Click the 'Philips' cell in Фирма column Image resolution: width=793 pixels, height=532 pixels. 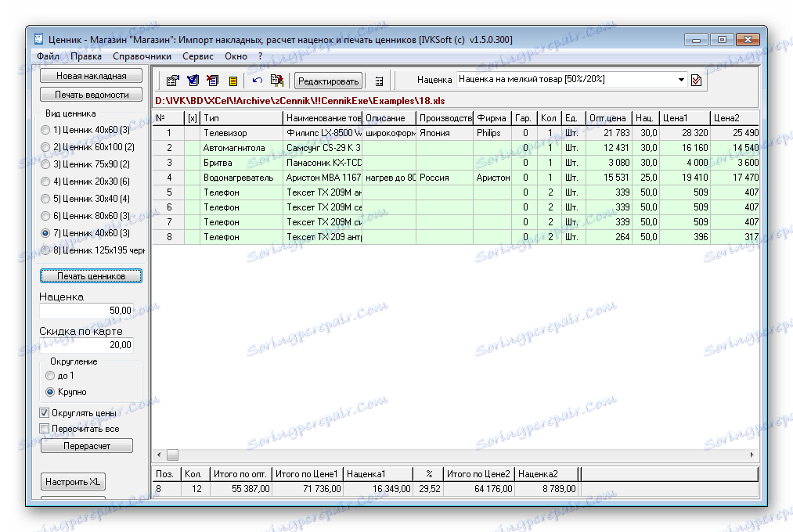492,133
